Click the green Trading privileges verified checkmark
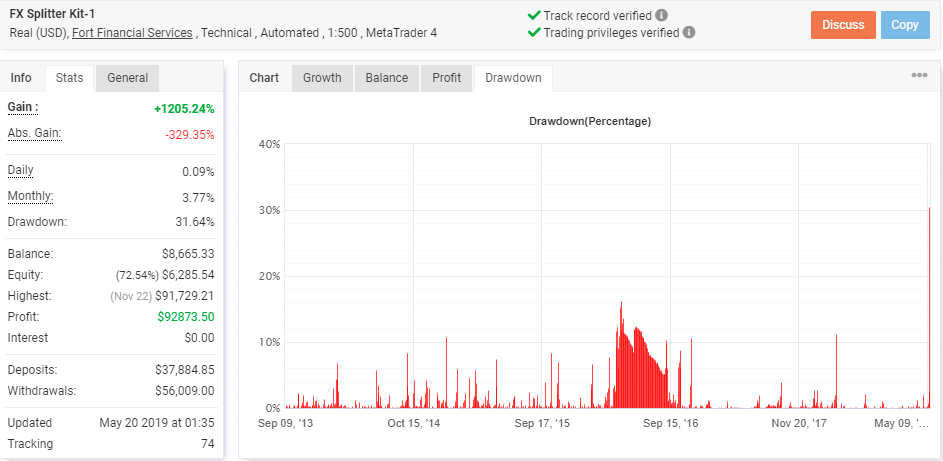 point(533,32)
